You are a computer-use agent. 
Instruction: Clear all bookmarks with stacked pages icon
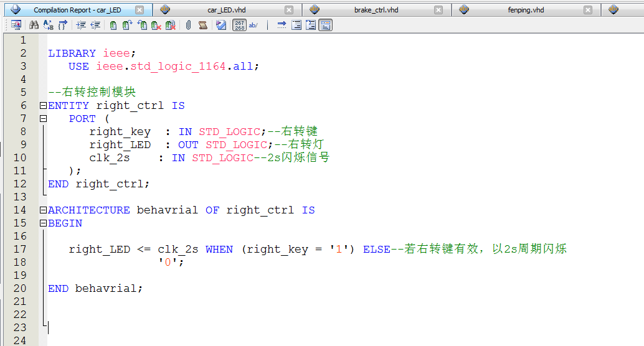pos(171,26)
